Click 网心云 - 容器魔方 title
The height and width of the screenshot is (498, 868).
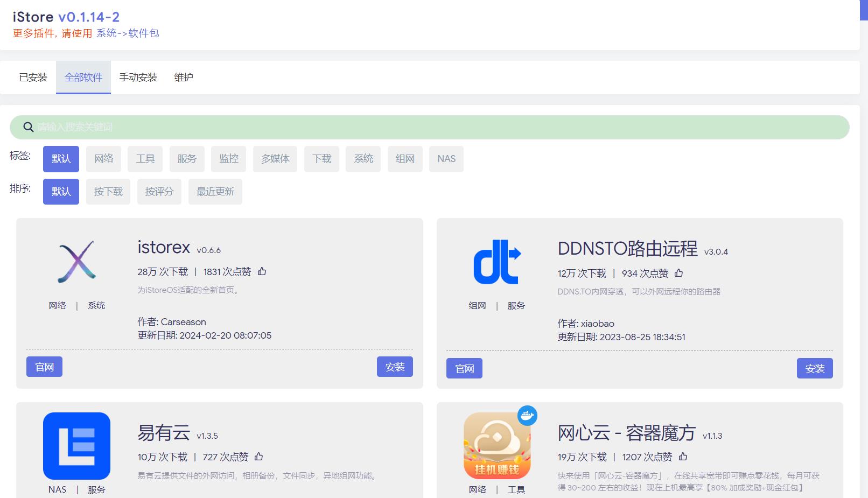tap(627, 433)
